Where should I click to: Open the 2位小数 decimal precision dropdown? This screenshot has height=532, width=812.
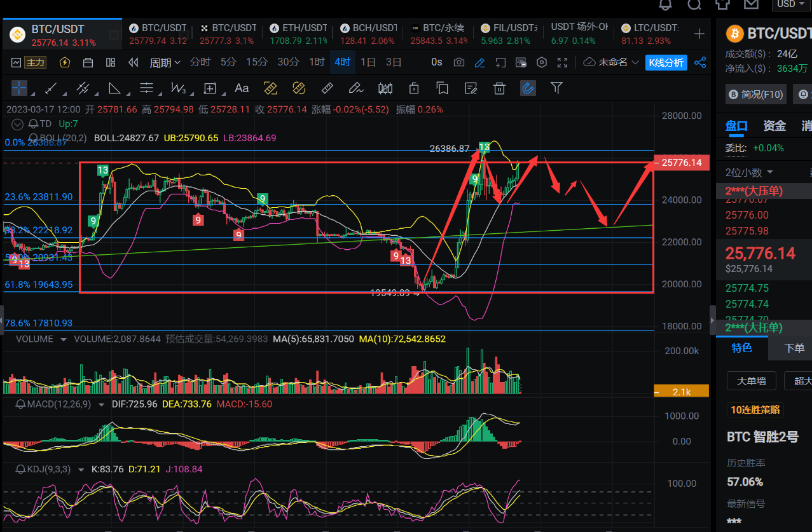pyautogui.click(x=749, y=172)
